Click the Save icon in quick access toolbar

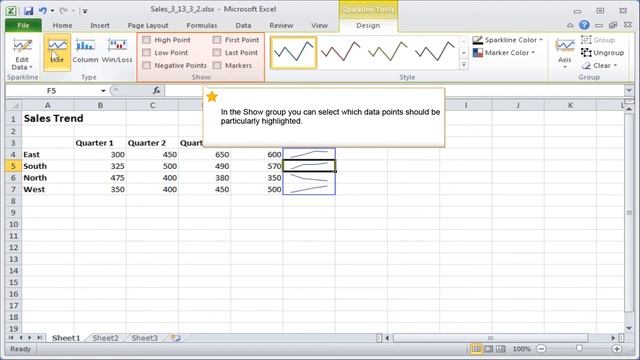click(28, 11)
